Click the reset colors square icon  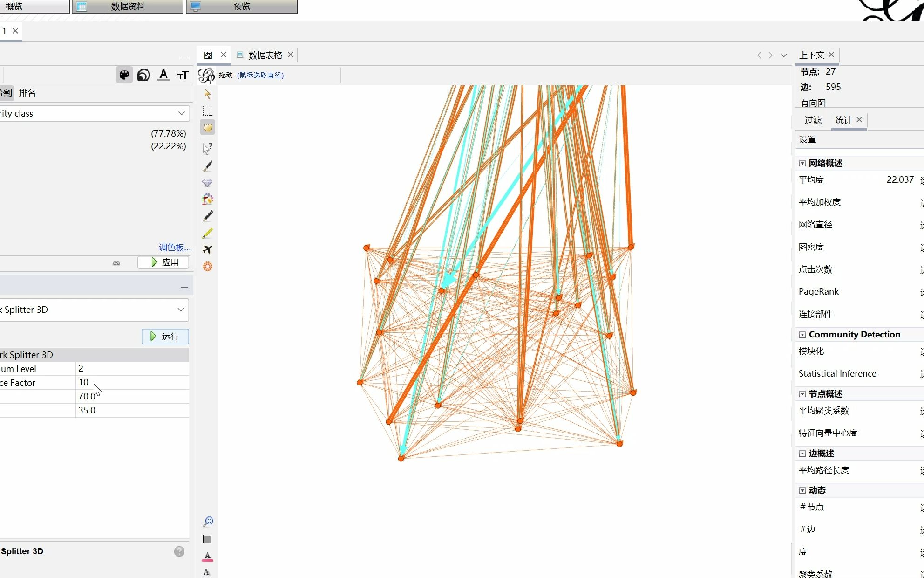(207, 539)
